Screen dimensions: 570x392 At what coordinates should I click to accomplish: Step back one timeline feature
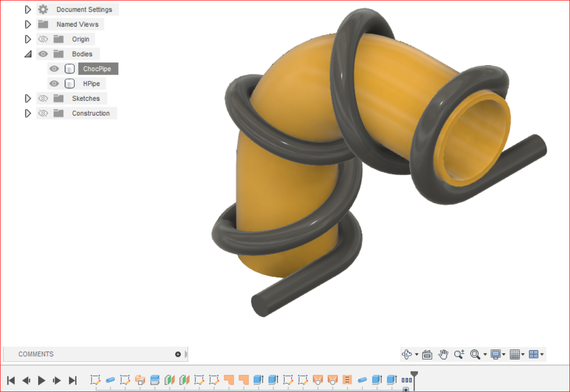pos(26,380)
